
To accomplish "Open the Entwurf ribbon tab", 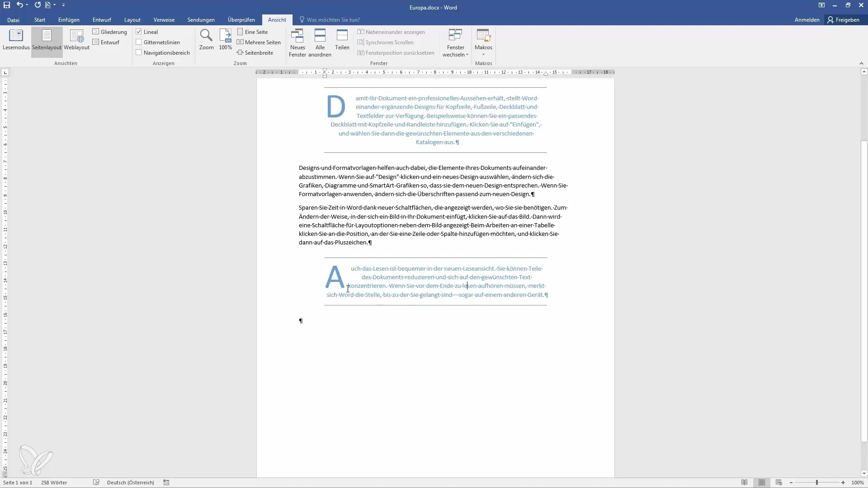I will coord(102,20).
